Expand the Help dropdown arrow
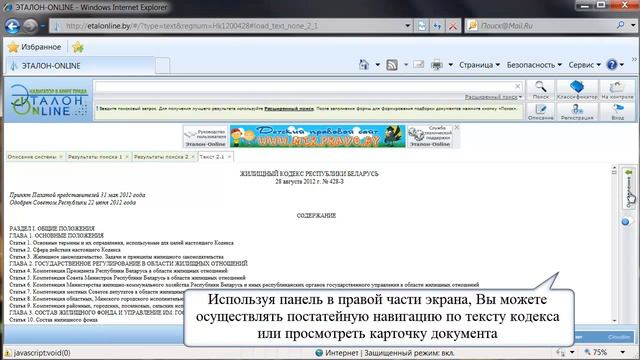 point(622,64)
